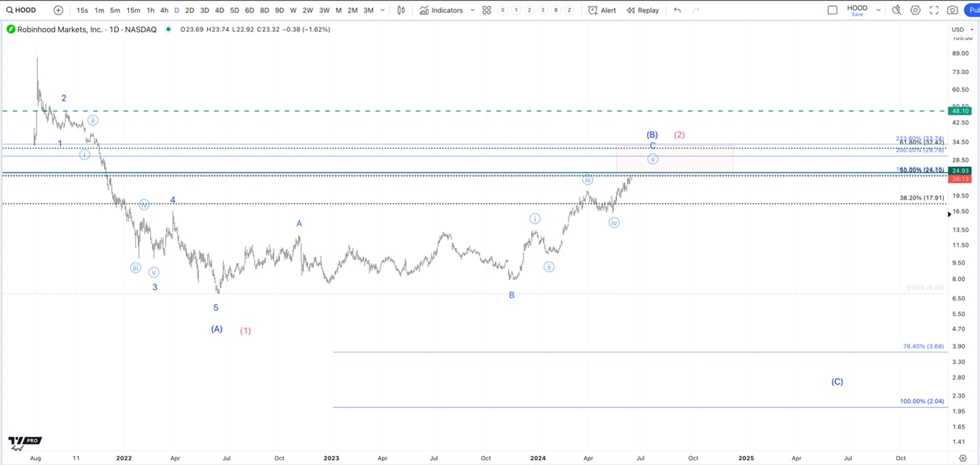Select the red (2) wave label

tap(679, 135)
